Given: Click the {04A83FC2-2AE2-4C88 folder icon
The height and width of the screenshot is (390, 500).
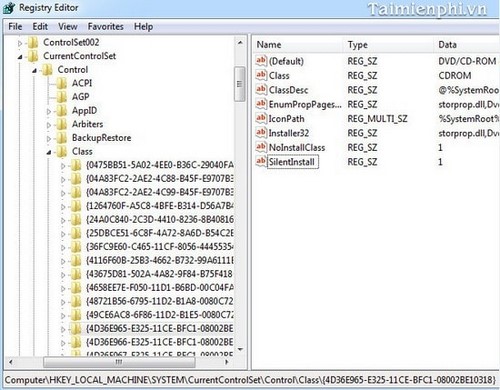Looking at the screenshot, I should 76,179.
